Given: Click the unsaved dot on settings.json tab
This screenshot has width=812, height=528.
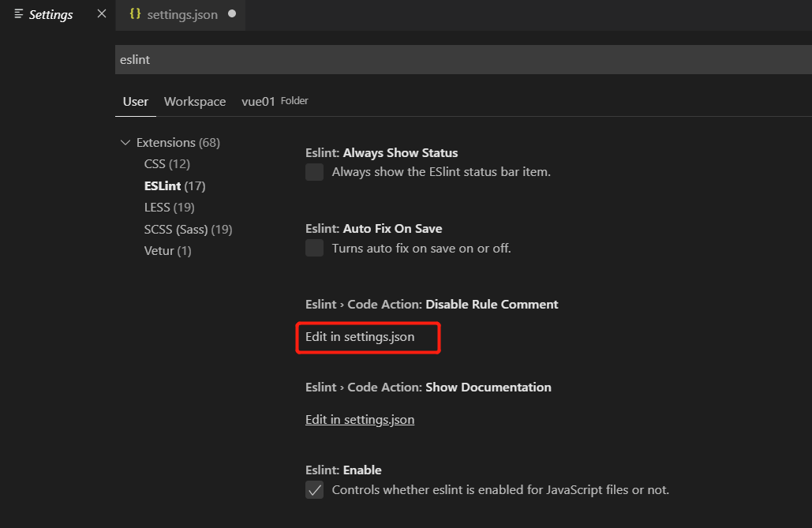Looking at the screenshot, I should (232, 14).
